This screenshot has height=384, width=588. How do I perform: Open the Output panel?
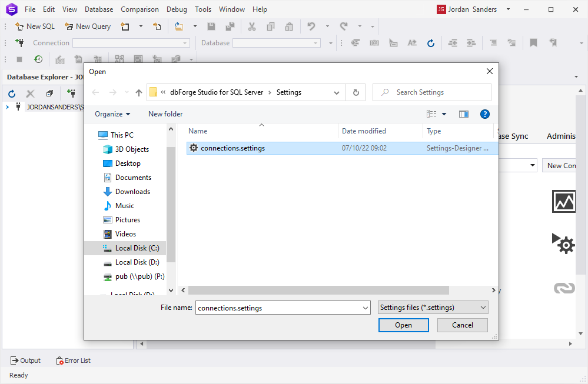point(25,360)
